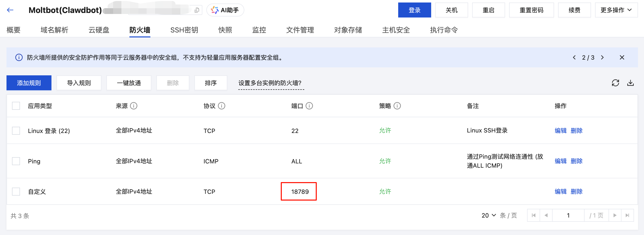
Task: Click the info icon beside 端口
Action: (x=309, y=106)
